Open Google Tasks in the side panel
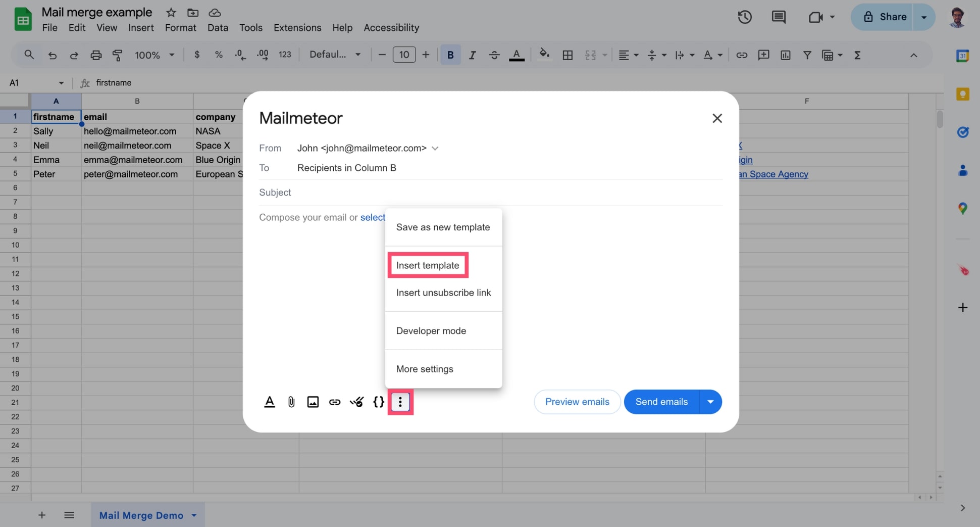This screenshot has height=527, width=980. click(963, 132)
